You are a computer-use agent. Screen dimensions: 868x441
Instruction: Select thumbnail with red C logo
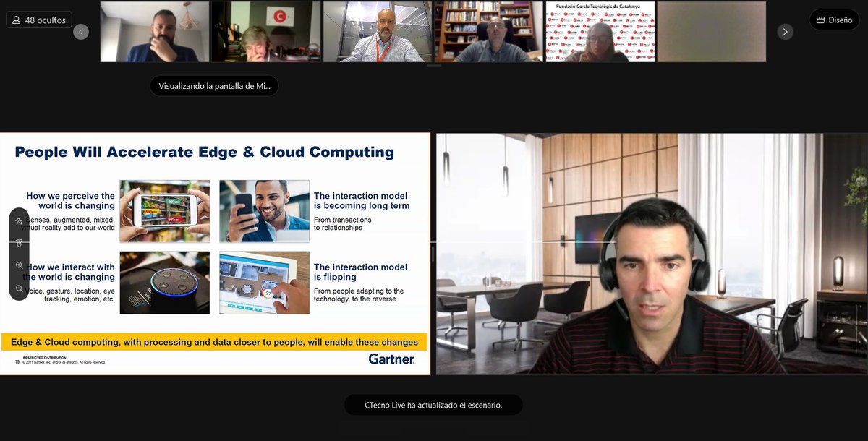[x=266, y=32]
